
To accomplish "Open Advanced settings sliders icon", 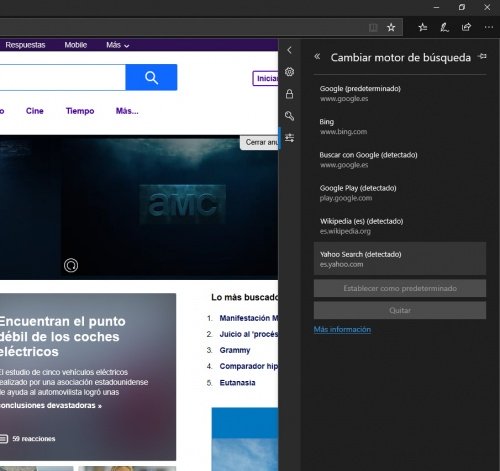I will (289, 138).
